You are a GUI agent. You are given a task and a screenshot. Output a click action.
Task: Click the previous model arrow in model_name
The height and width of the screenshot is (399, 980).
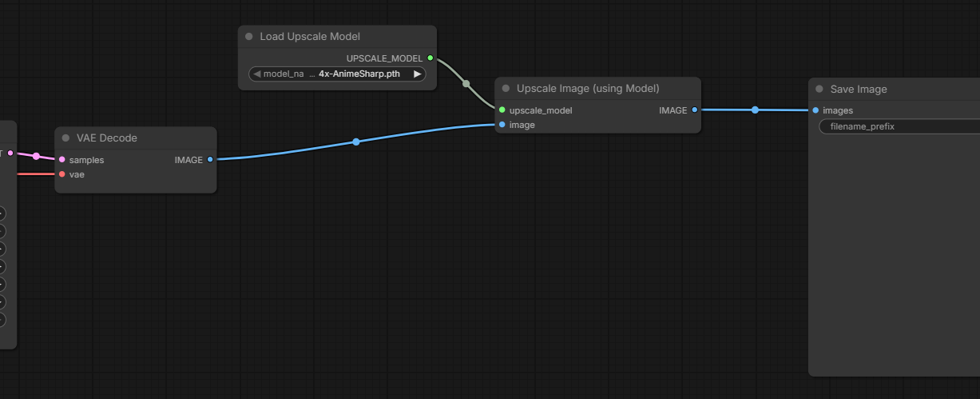[x=257, y=74]
